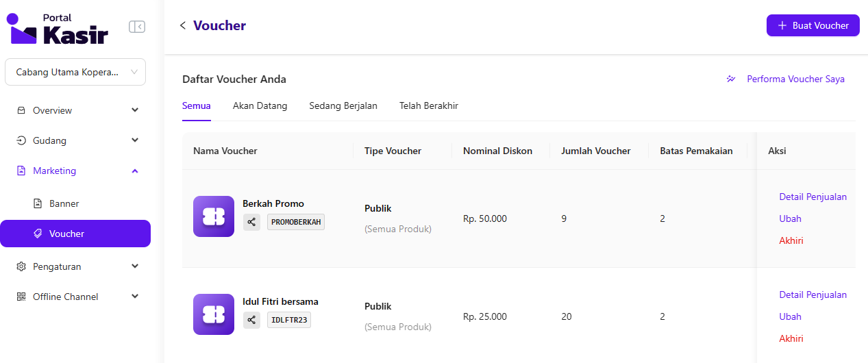868x363 pixels.
Task: Open Banner page from sidebar
Action: click(x=64, y=203)
